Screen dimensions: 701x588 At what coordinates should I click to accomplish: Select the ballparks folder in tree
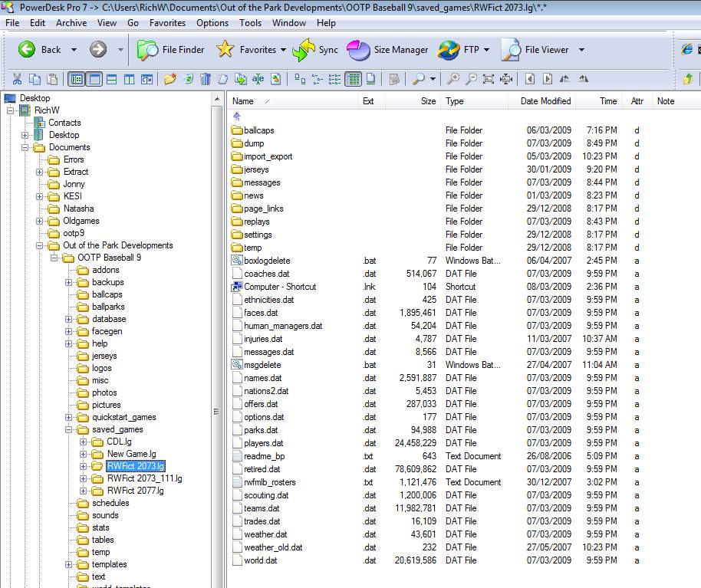click(108, 307)
